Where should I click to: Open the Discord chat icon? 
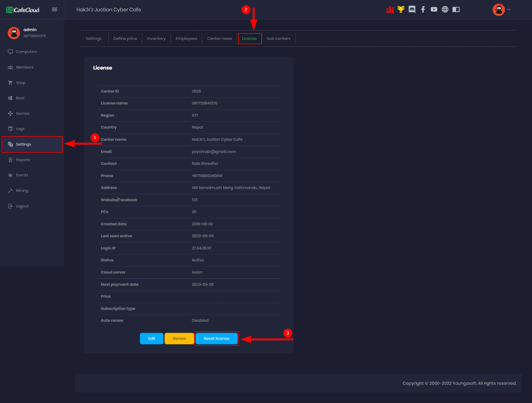click(x=412, y=9)
